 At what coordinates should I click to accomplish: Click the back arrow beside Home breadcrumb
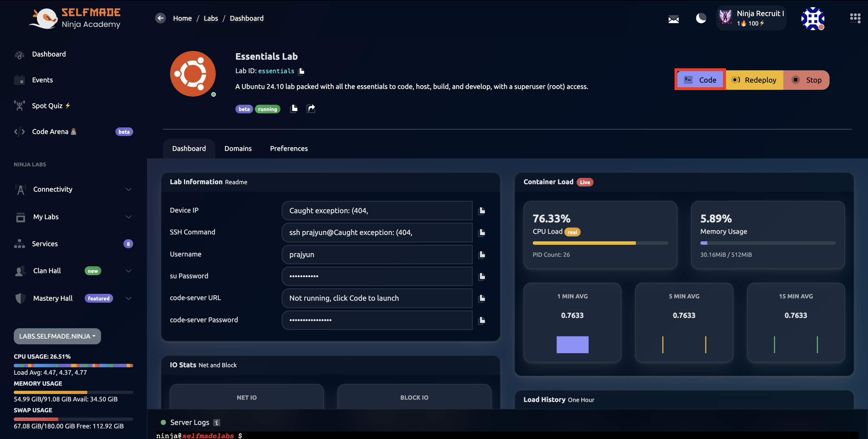click(160, 18)
